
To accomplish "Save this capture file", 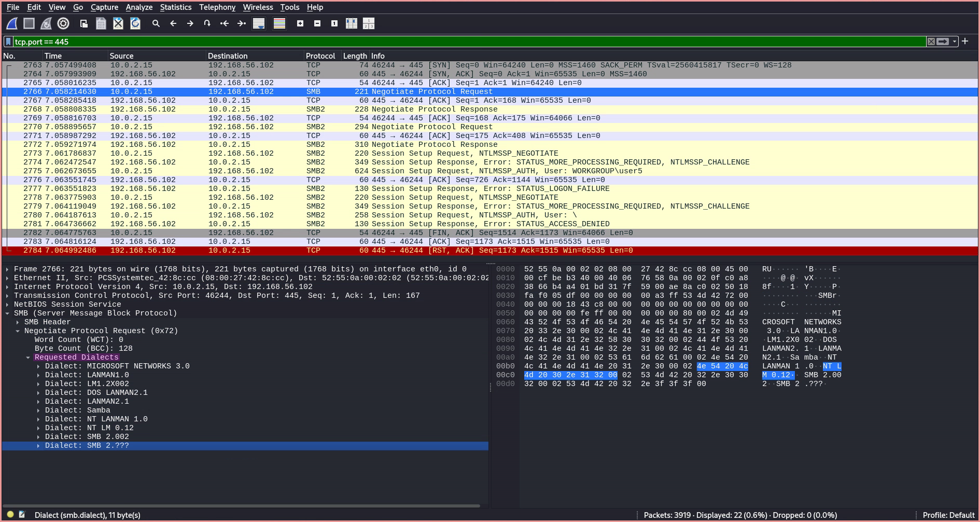I will [x=101, y=23].
